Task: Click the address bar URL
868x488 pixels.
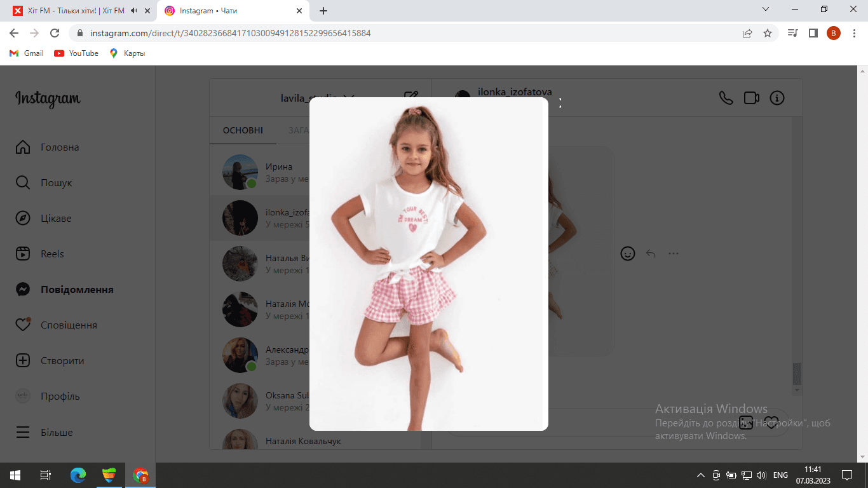Action: [x=230, y=33]
